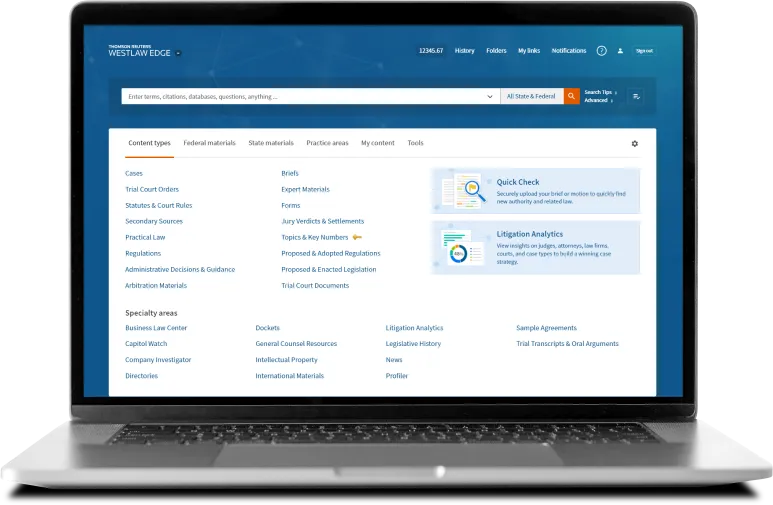The image size is (773, 505).
Task: Open International Materials link
Action: (289, 376)
